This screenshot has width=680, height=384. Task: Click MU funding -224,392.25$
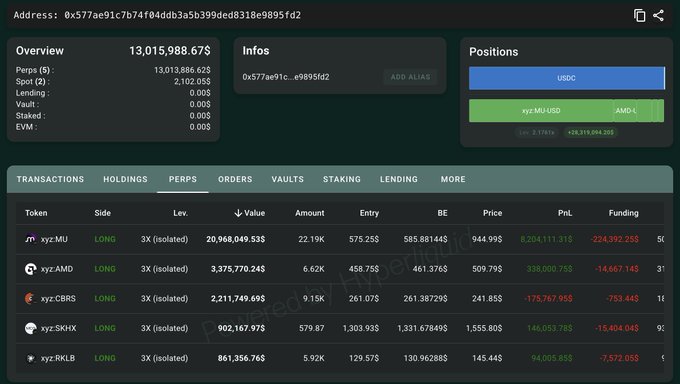tap(615, 239)
